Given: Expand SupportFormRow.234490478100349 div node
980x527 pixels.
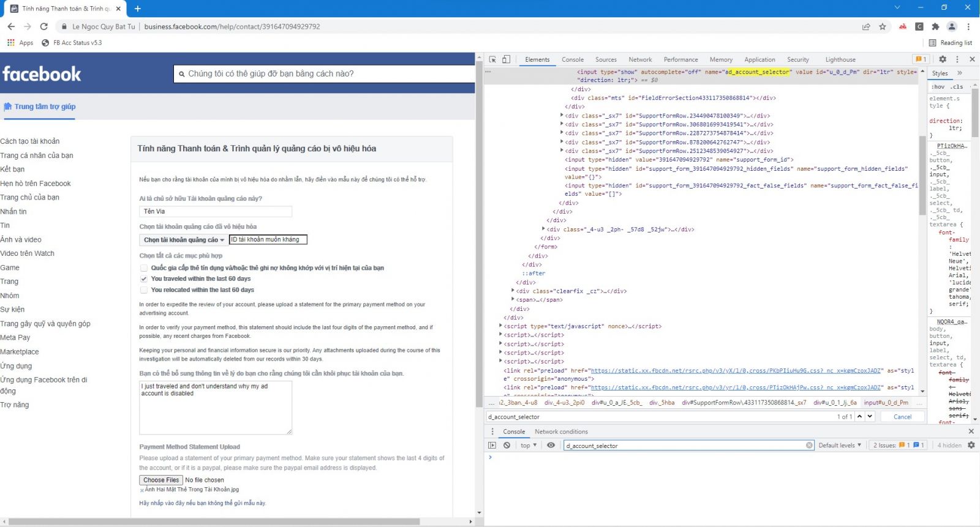Looking at the screenshot, I should [x=562, y=115].
